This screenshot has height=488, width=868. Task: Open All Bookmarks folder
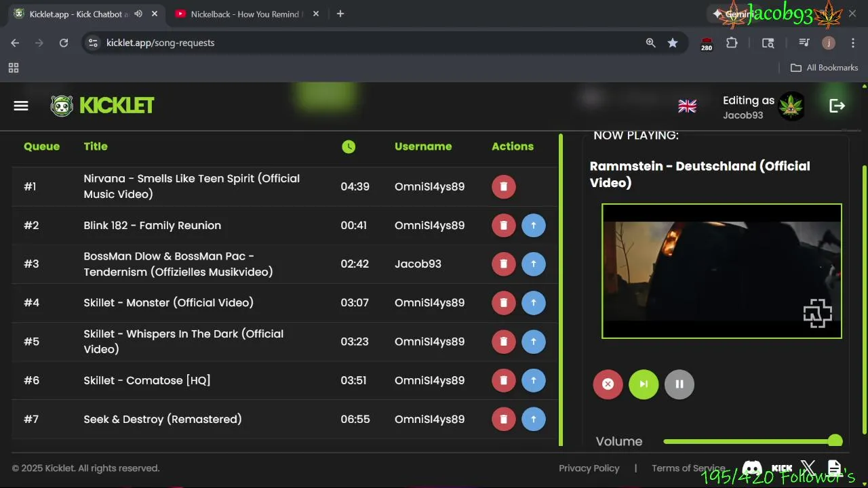pos(825,68)
